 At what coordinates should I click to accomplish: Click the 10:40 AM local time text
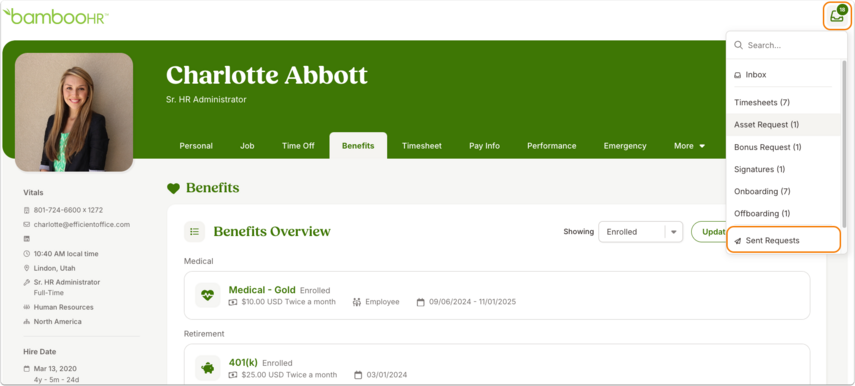[x=66, y=254]
